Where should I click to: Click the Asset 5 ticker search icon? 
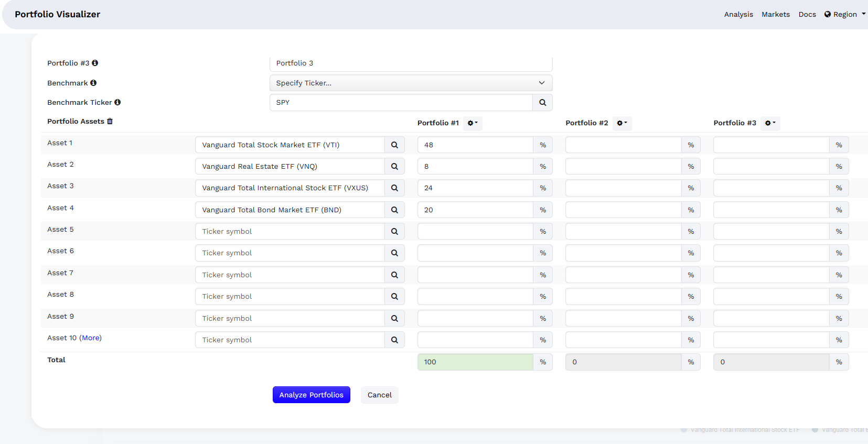point(394,232)
